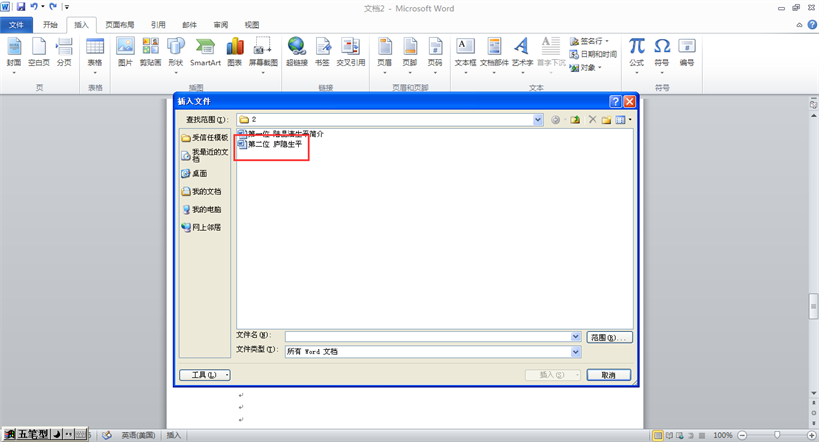819x442 pixels.
Task: Switch to the 页面布局 ribbon tab
Action: [120, 24]
